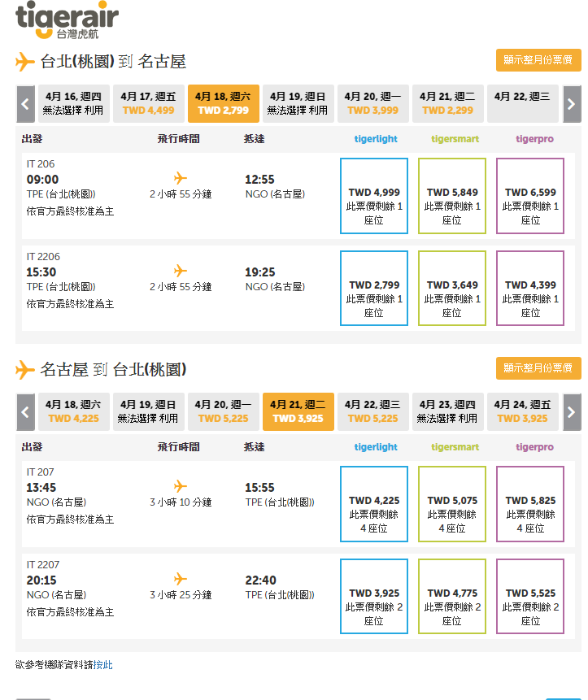Viewport: 588px width, 700px height.
Task: Show earlier outbound dates with left arrow
Action: (25, 104)
